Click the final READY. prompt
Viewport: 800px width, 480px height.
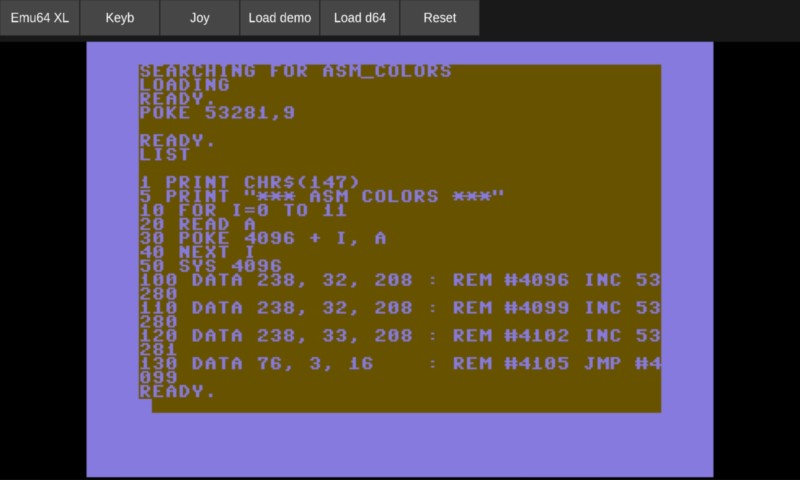[178, 391]
